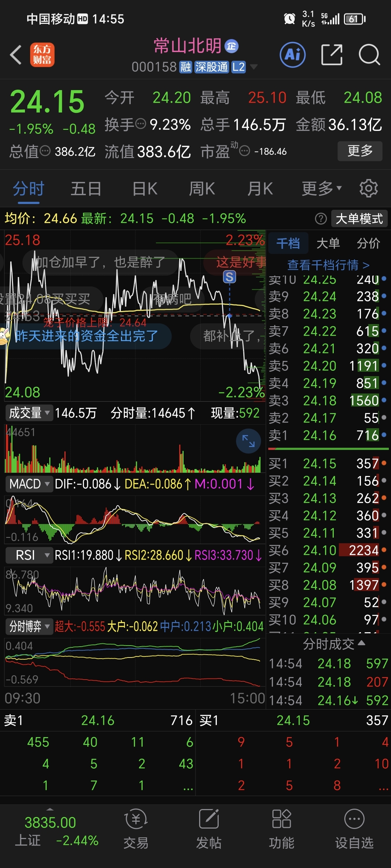Image resolution: width=391 pixels, height=868 pixels.
Task: Tap info icon next to 总值
Action: click(45, 151)
